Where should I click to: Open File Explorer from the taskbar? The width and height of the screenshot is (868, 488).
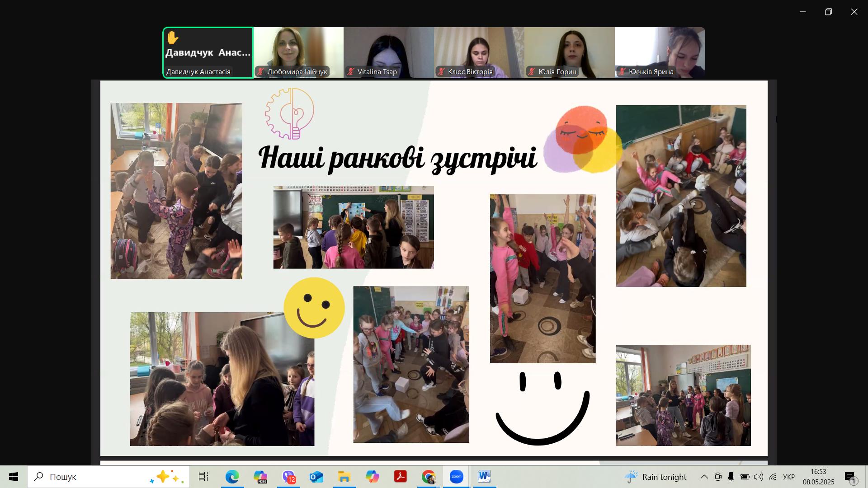tap(344, 476)
